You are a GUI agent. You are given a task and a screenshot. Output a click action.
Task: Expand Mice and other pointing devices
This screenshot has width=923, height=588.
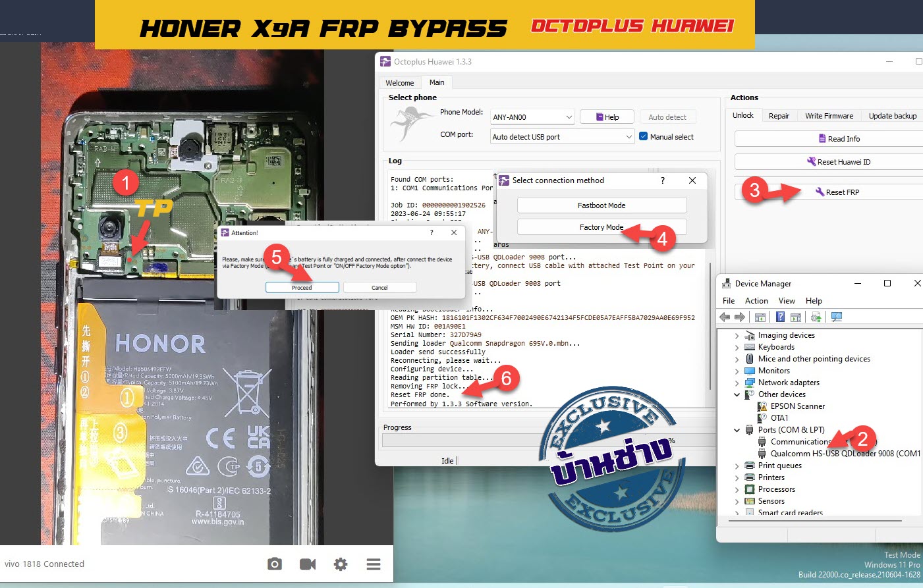pyautogui.click(x=737, y=360)
